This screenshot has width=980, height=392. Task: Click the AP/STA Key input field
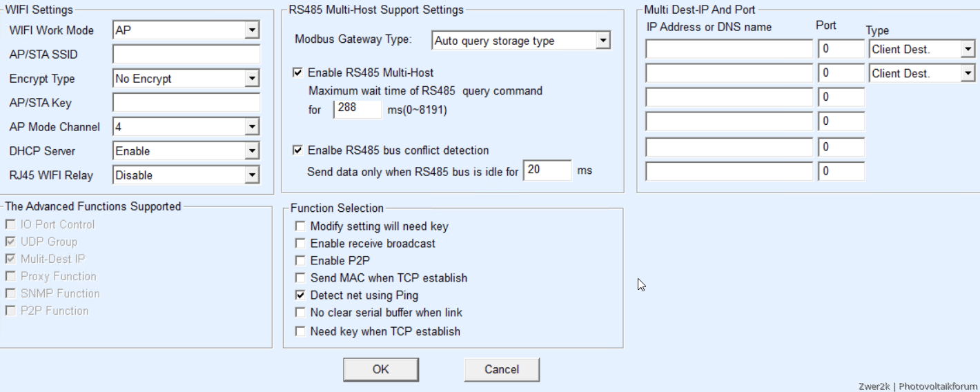pos(186,103)
